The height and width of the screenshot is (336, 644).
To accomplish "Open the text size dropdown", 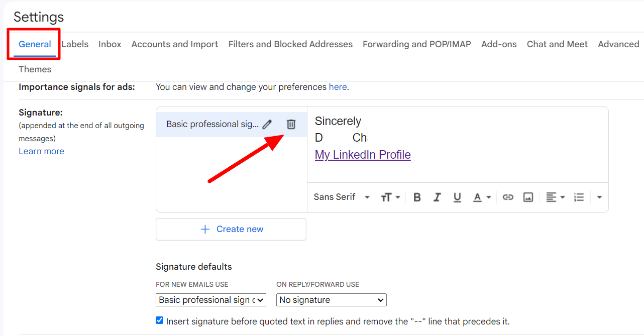I will tap(390, 197).
